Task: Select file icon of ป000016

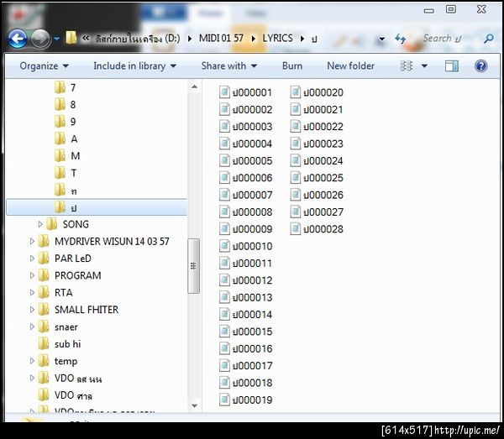Action: click(224, 348)
